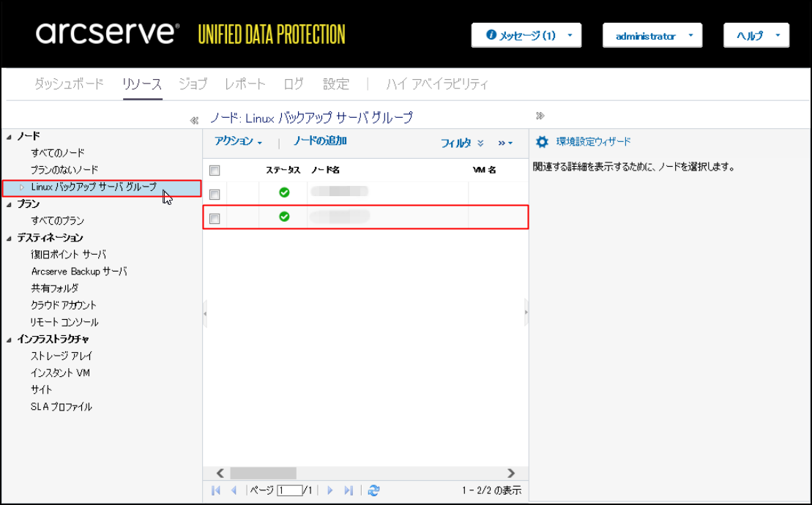Open the メッセージ (1) dropdown

pos(526,35)
